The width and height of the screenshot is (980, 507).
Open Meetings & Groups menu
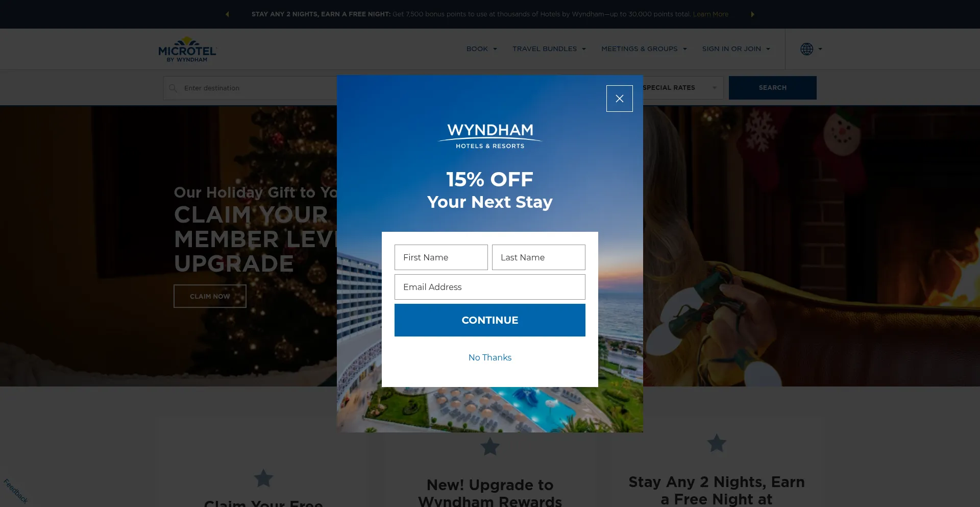(644, 49)
